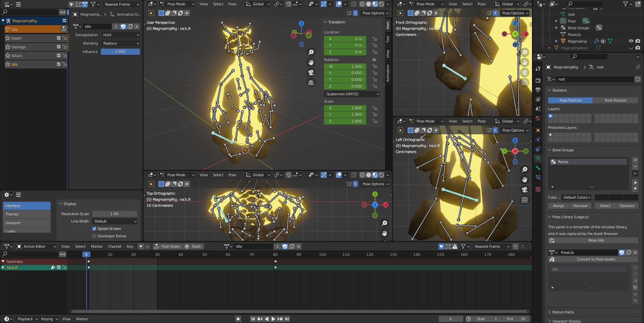Play the animation forward
This screenshot has width=644, height=323.
point(273,319)
